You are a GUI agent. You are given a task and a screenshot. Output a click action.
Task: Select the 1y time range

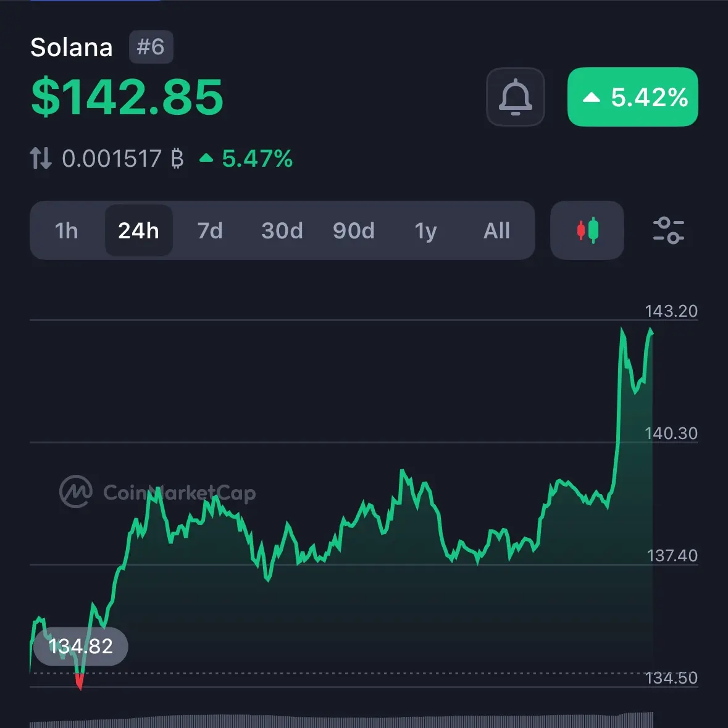click(x=426, y=231)
